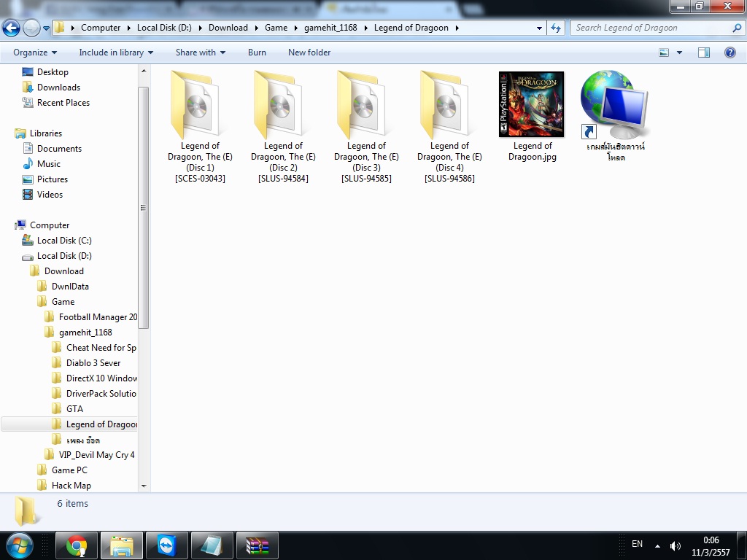Select the Disc 4 [SLUS-94586] folder
Viewport: 747px width, 560px height.
[x=449, y=127]
